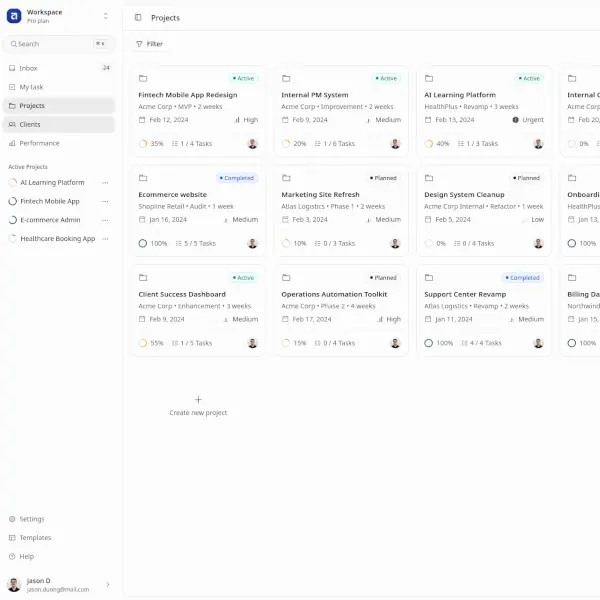Open Help from the sidebar

[59, 556]
